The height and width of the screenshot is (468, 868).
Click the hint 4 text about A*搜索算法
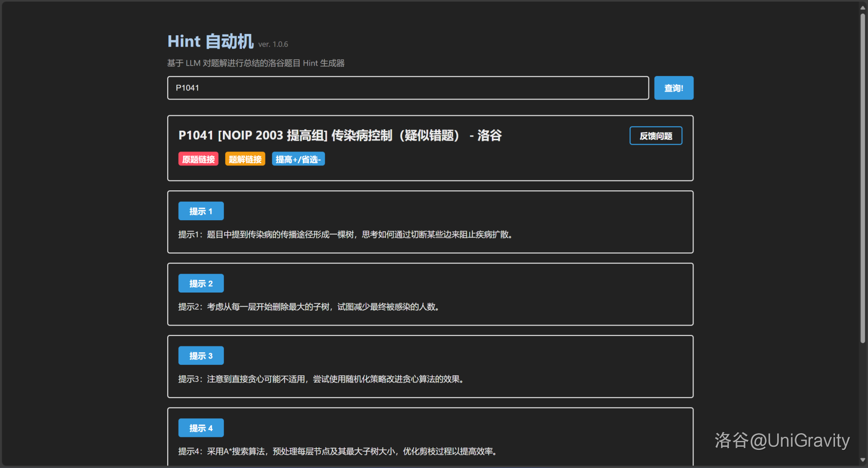pyautogui.click(x=338, y=452)
